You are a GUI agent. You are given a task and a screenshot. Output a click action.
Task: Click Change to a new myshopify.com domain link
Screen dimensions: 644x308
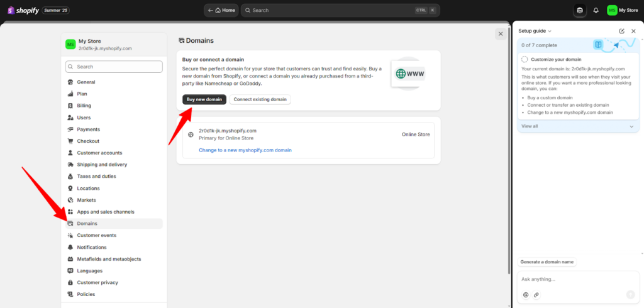(x=245, y=150)
